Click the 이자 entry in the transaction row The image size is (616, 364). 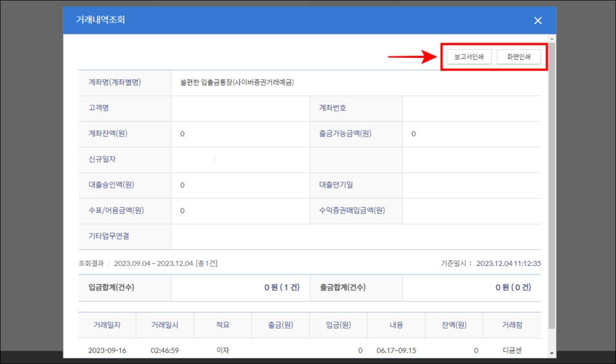click(x=223, y=350)
